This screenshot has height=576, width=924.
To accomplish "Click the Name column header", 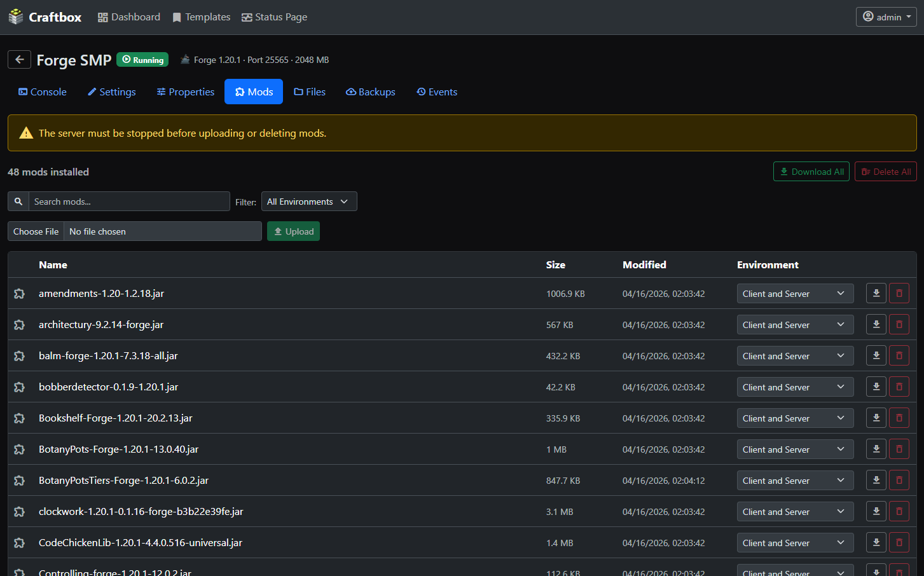I will click(53, 264).
